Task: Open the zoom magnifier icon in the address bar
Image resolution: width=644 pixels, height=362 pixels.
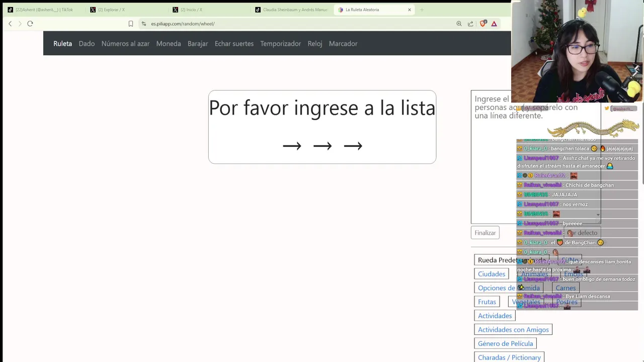Action: pos(459,24)
